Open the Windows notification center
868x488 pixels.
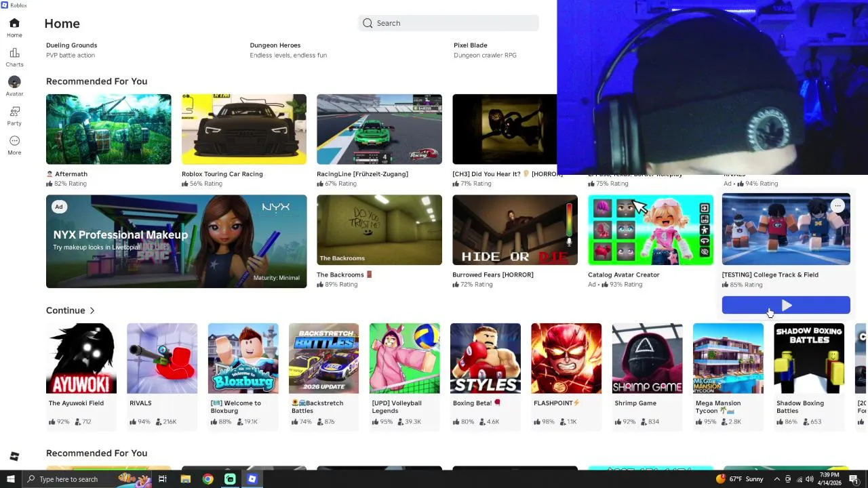[854, 479]
